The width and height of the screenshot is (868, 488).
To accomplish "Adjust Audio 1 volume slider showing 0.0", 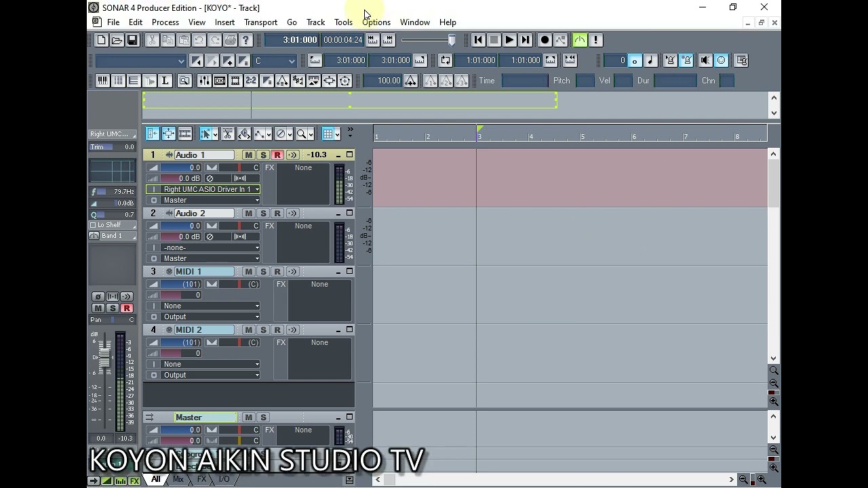I will point(181,167).
